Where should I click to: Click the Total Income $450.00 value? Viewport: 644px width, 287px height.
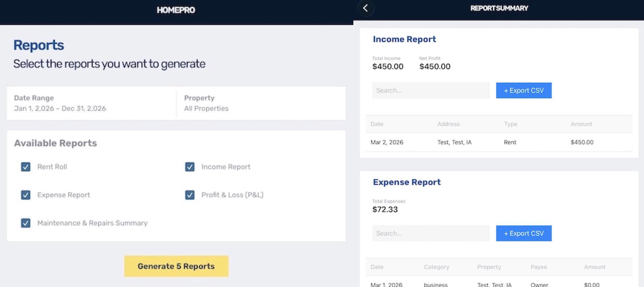(x=387, y=66)
